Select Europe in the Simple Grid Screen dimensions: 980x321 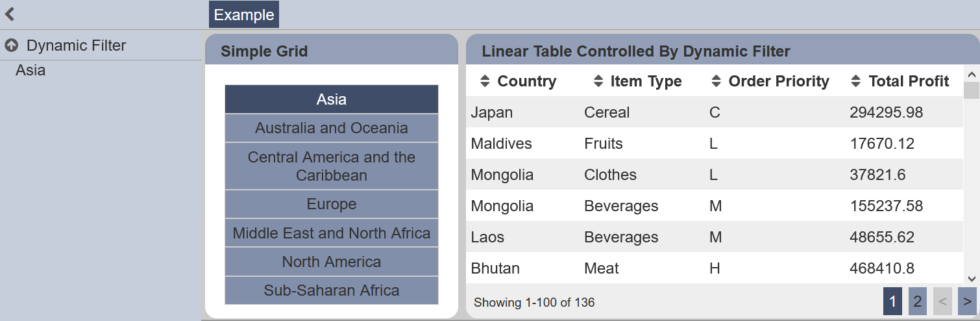(332, 204)
